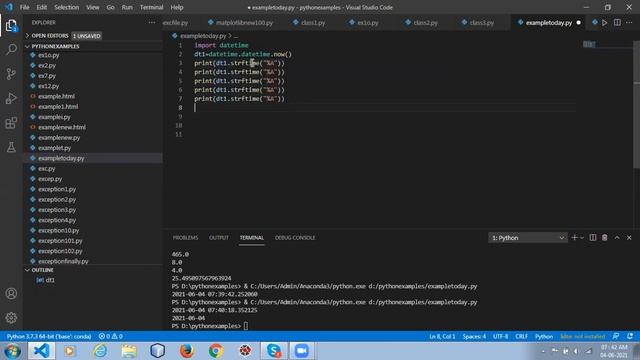640x360 pixels.
Task: Open the Selection menu
Action: (67, 7)
